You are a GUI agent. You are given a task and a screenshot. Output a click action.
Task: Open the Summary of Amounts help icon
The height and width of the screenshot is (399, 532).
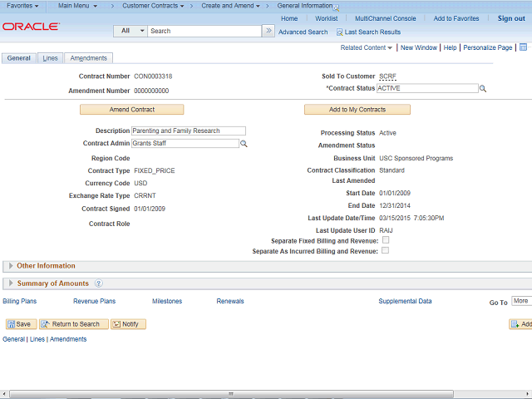coord(98,283)
